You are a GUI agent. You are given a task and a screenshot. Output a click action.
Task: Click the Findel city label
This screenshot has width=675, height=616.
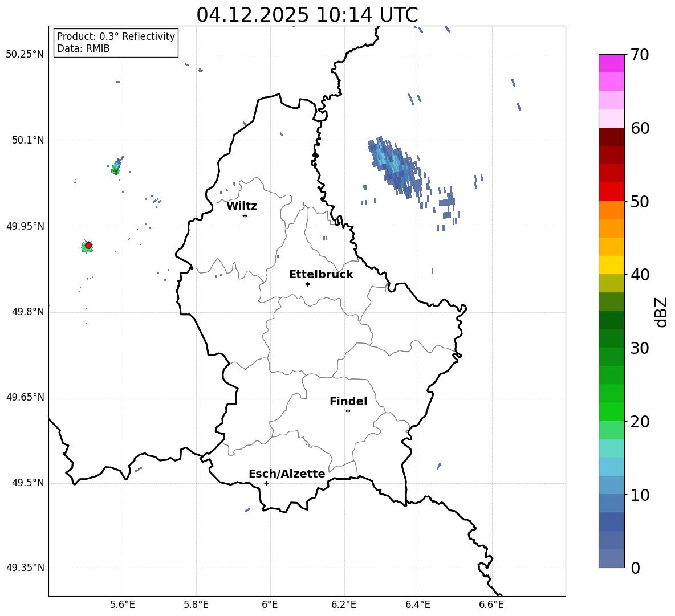click(x=348, y=401)
